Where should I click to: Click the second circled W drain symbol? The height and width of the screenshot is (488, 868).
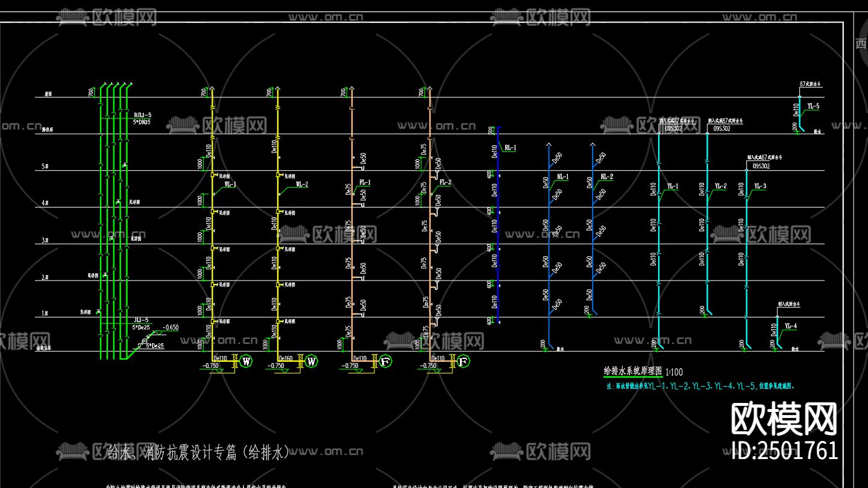click(312, 361)
